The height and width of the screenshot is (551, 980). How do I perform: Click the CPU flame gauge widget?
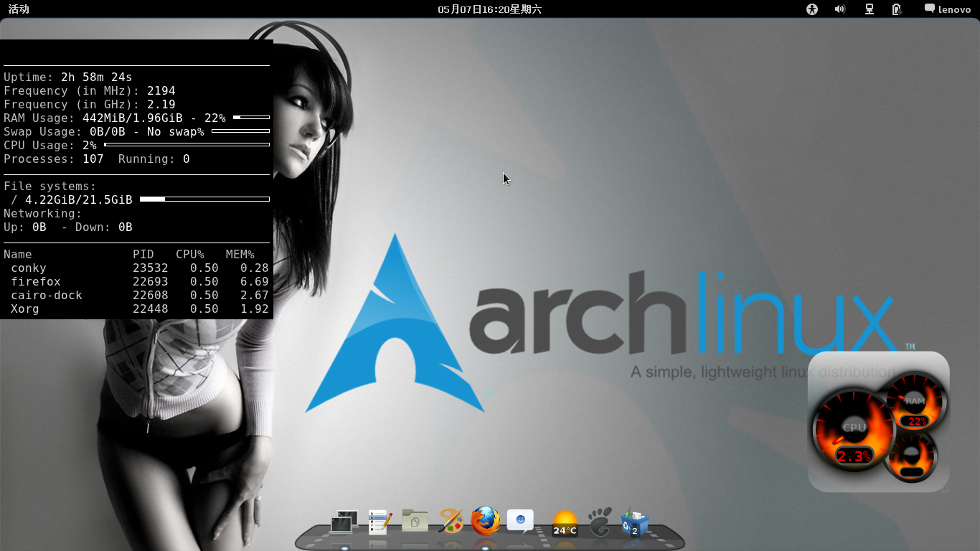(854, 429)
